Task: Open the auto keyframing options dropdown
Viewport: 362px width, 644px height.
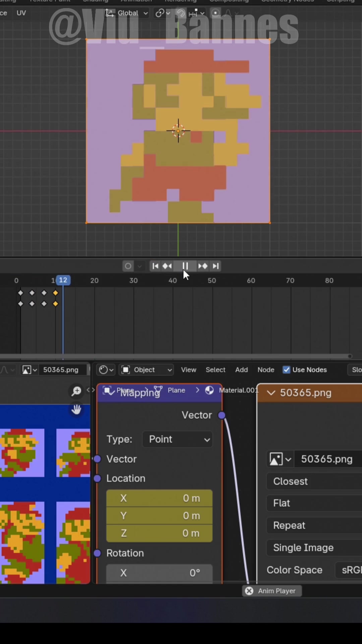Action: coord(140,266)
